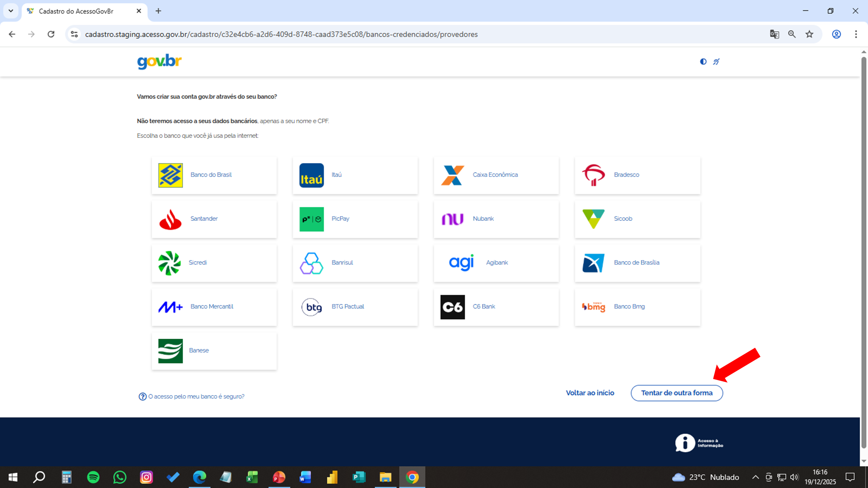
Task: Bookmark this page with the star icon
Action: click(x=809, y=34)
